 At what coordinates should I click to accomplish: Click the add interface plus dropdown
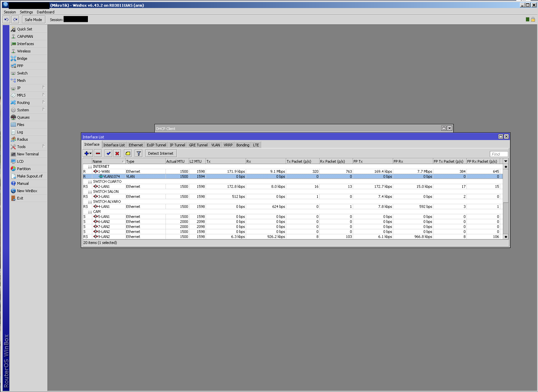click(88, 153)
